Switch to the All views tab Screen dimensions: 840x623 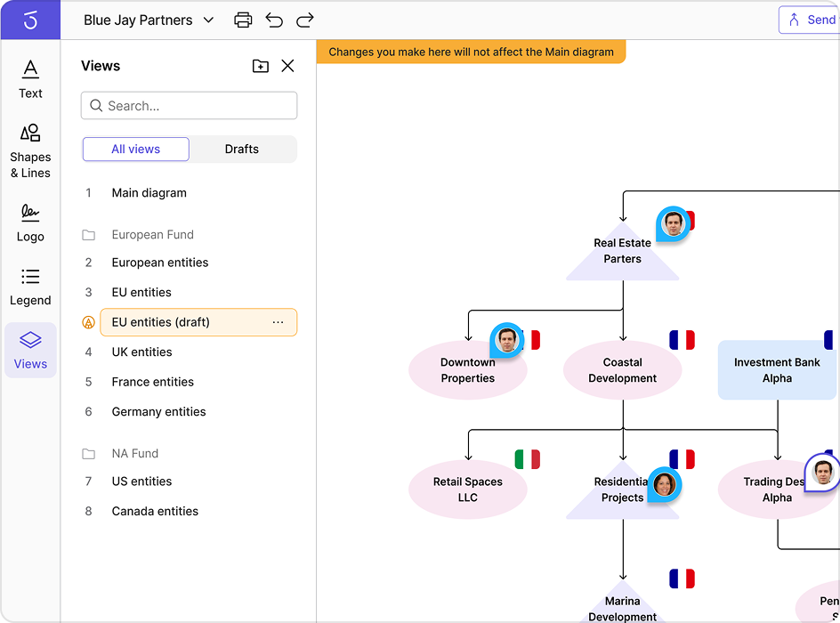click(x=135, y=149)
